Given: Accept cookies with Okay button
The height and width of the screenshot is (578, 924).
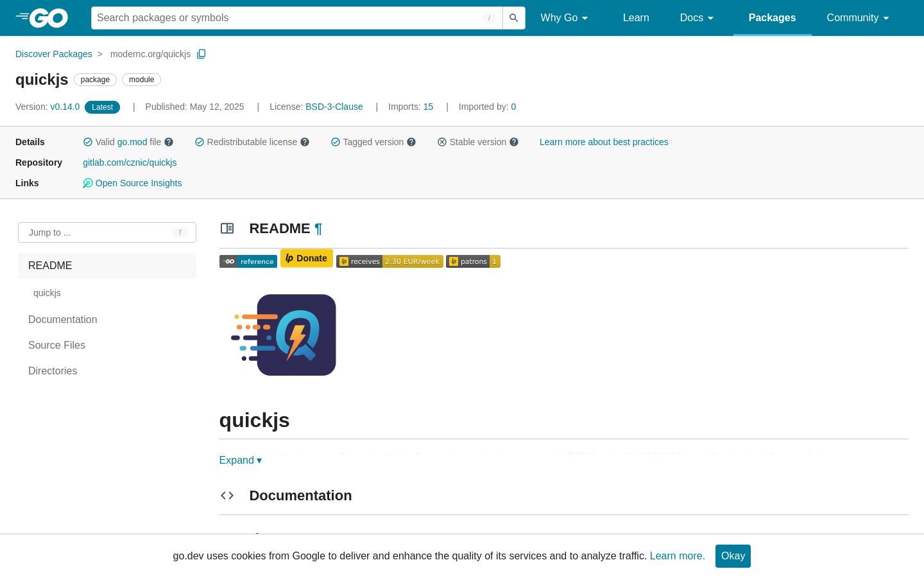Looking at the screenshot, I should (x=733, y=556).
